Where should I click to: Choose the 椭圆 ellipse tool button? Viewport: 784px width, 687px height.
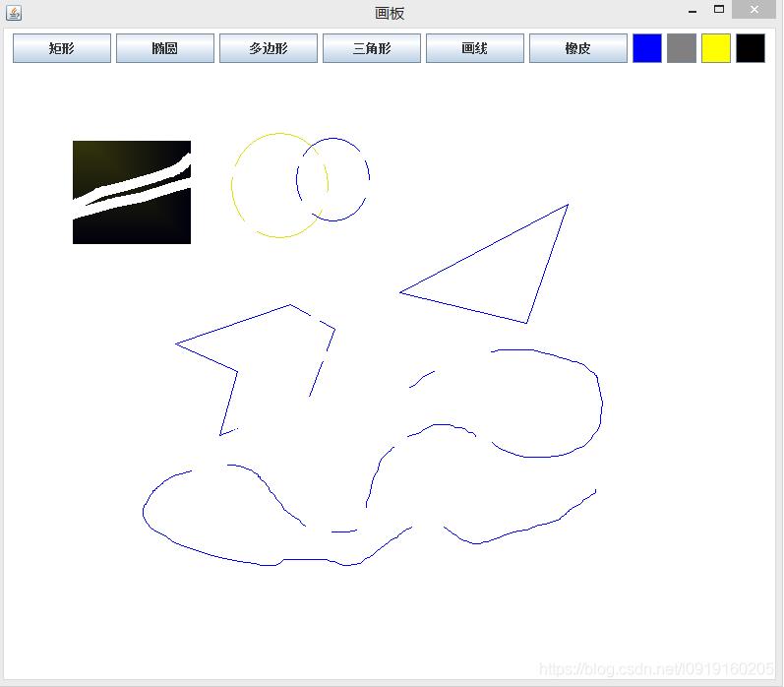tap(165, 48)
